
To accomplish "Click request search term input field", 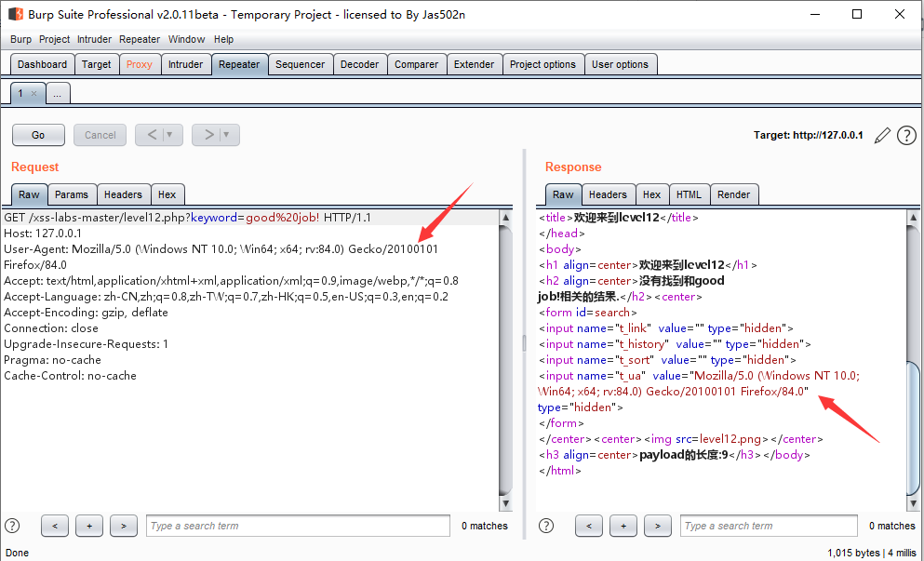I will [298, 526].
